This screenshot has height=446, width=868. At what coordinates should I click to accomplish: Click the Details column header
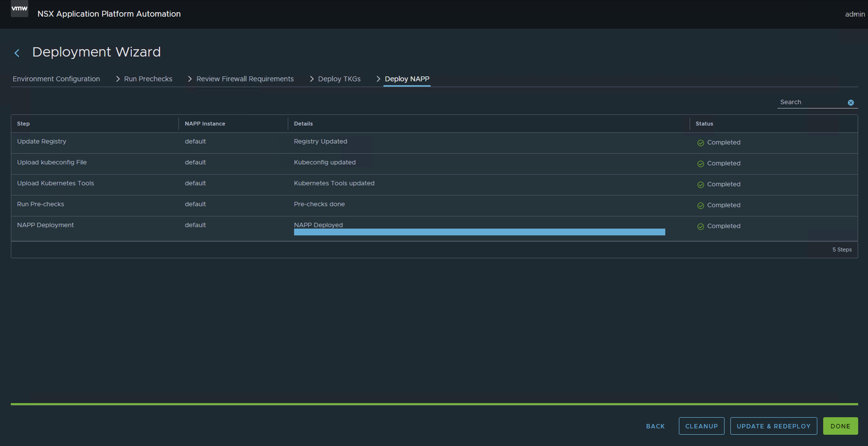[303, 124]
